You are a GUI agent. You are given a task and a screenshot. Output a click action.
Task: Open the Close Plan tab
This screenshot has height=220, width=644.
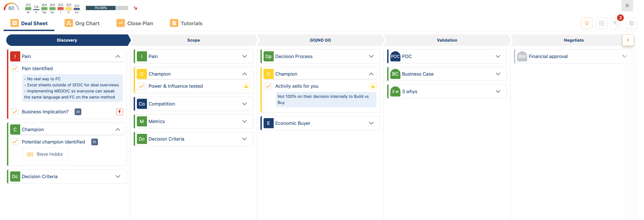coord(135,23)
